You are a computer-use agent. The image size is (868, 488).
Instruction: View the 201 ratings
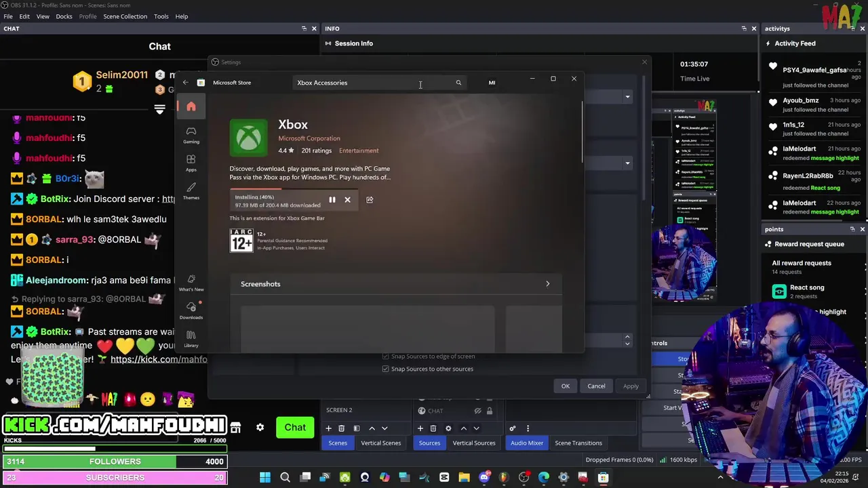tap(316, 150)
